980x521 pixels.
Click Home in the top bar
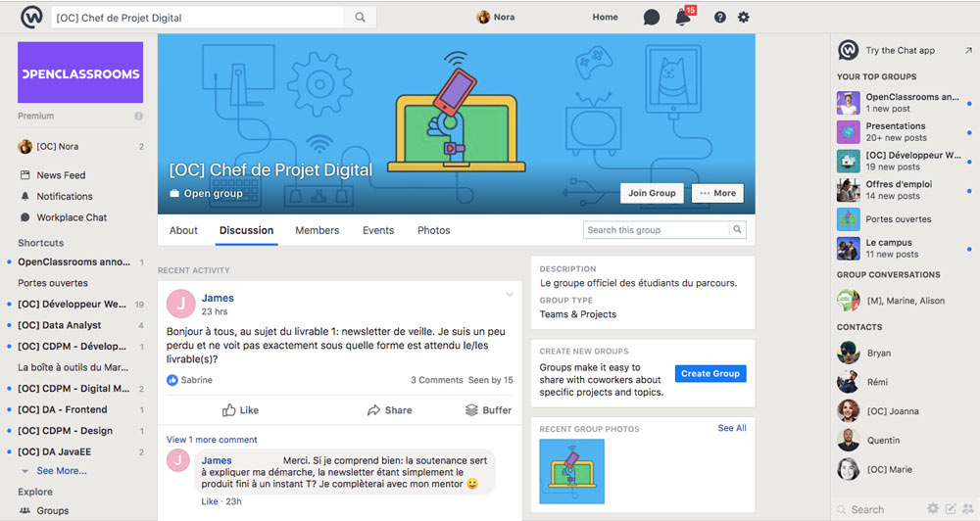(605, 18)
